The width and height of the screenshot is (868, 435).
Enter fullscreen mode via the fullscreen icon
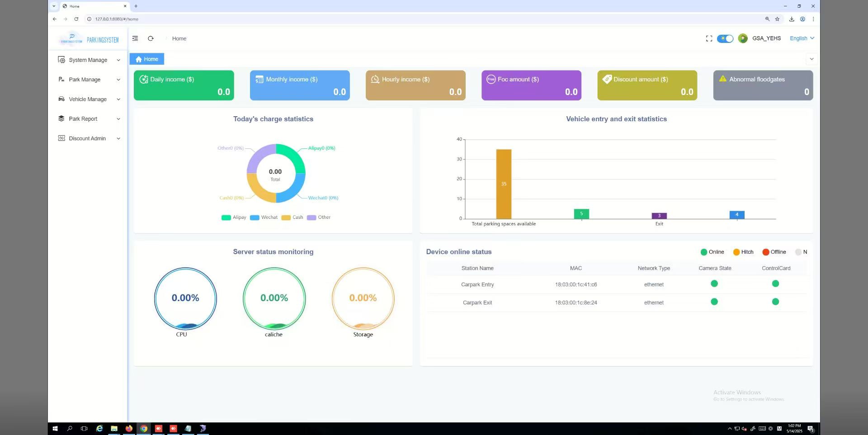tap(709, 38)
